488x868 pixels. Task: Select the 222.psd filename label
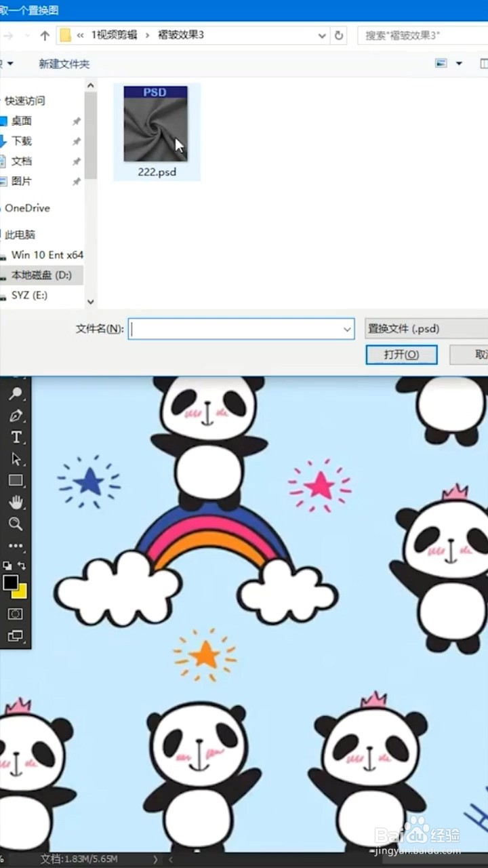[x=157, y=172]
